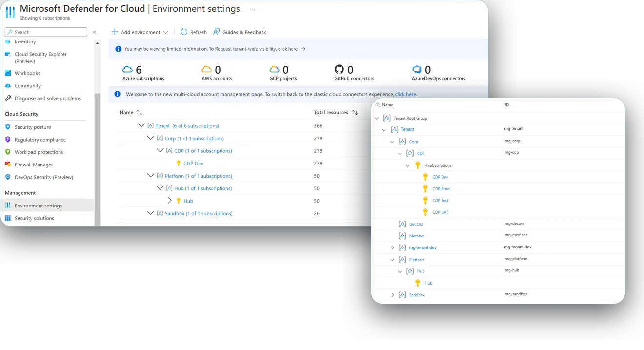Image resolution: width=644 pixels, height=350 pixels.
Task: Click the AzureDevOps connectors icon
Action: (x=417, y=69)
